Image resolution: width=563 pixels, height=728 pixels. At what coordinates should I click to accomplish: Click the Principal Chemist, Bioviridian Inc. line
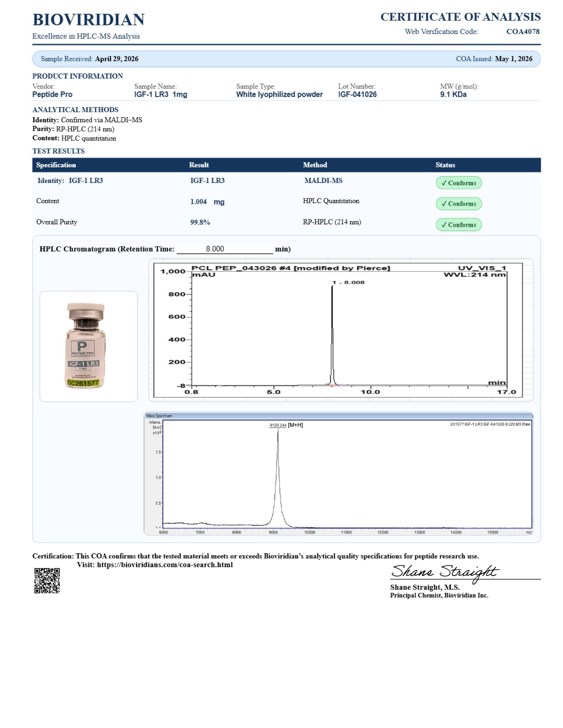439,595
